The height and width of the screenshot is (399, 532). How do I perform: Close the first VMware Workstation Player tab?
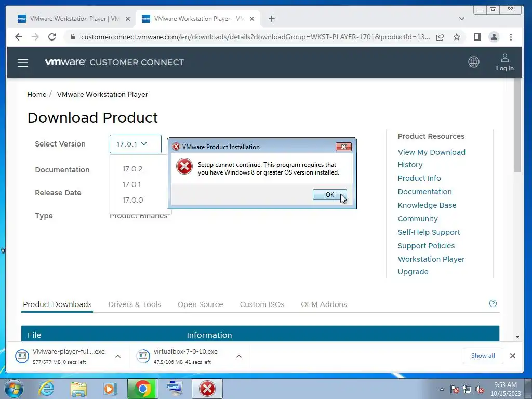128,19
